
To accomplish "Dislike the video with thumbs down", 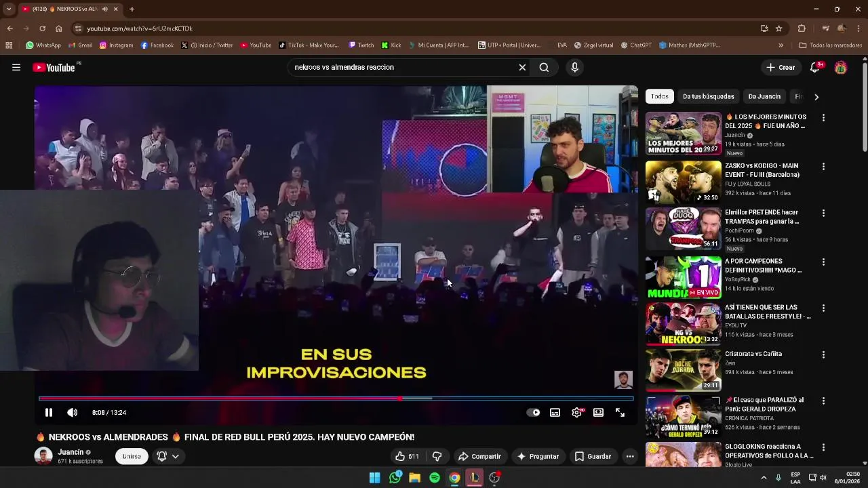I will (437, 456).
